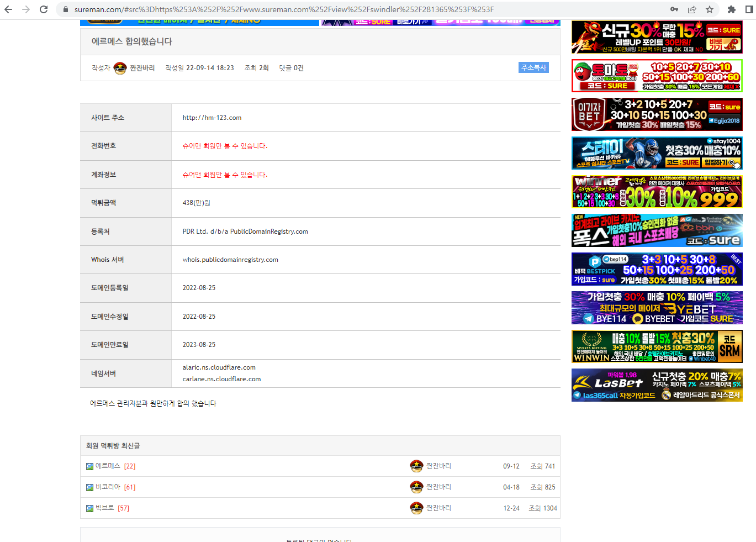Go back using the browser back arrow
Image resolution: width=756 pixels, height=542 pixels.
click(8, 9)
